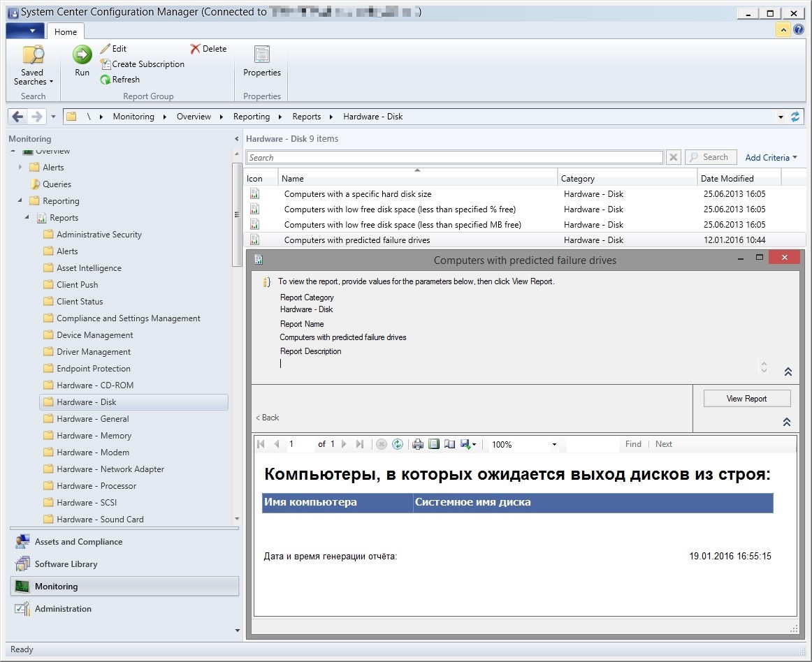Open Software Library workspace
812x662 pixels.
[x=124, y=564]
